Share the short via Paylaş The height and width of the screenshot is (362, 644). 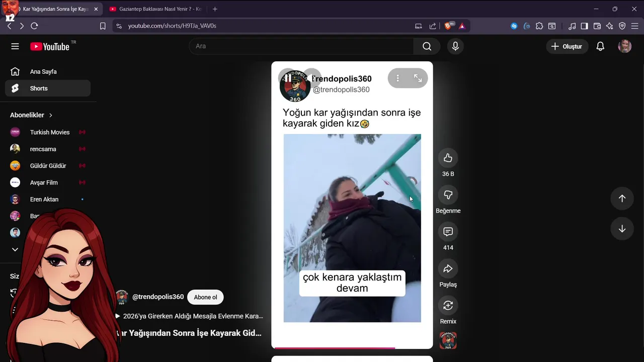(x=448, y=268)
